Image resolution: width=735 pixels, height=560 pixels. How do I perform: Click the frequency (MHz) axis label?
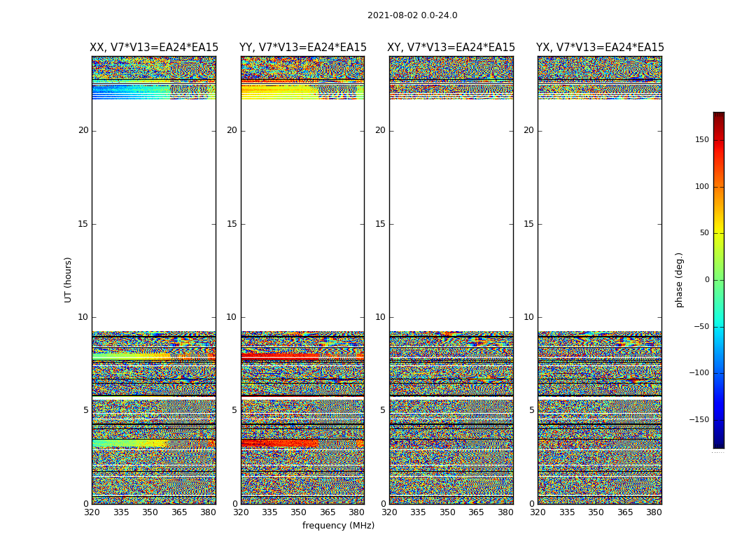click(338, 525)
